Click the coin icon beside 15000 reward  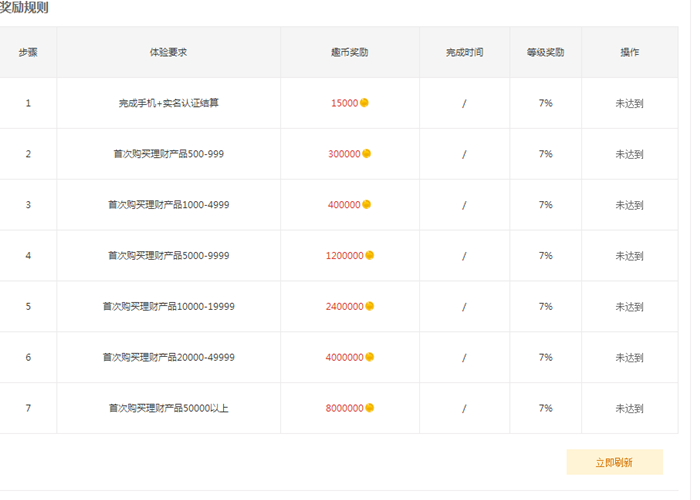pyautogui.click(x=365, y=103)
